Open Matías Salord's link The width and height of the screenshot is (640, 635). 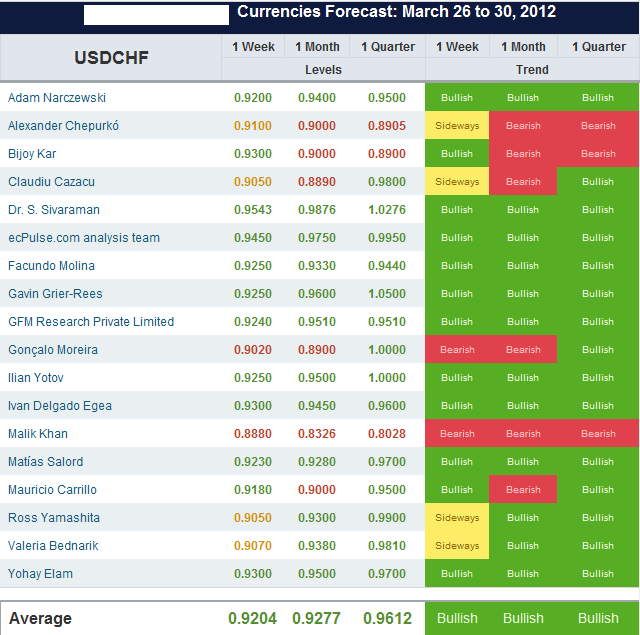coord(46,462)
